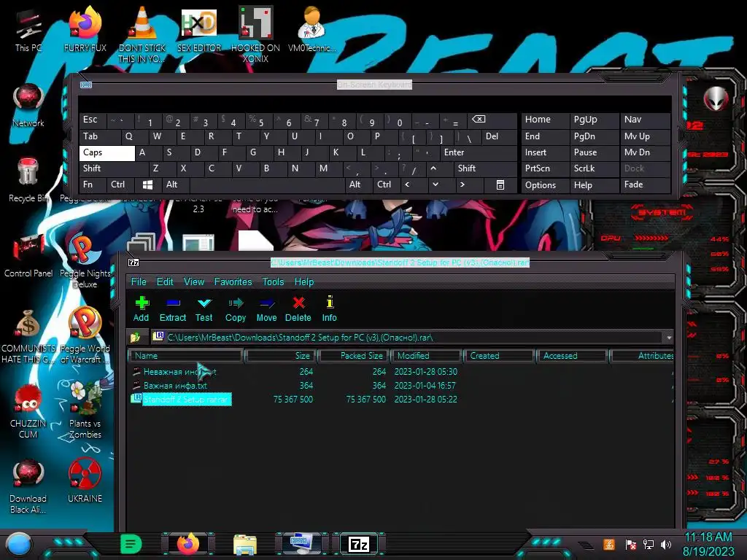Open the Help menu in 7-Zip
Image resolution: width=747 pixels, height=560 pixels.
(304, 282)
